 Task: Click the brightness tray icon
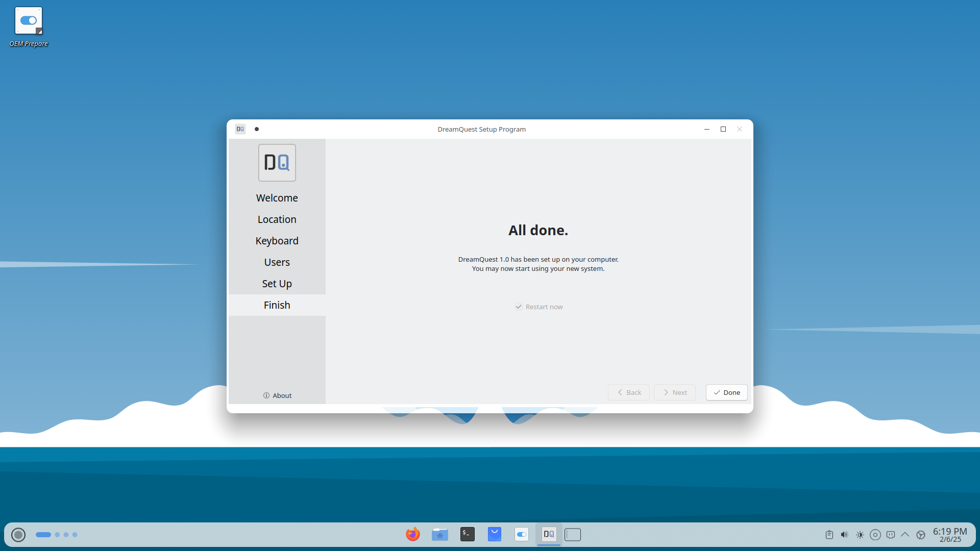860,535
